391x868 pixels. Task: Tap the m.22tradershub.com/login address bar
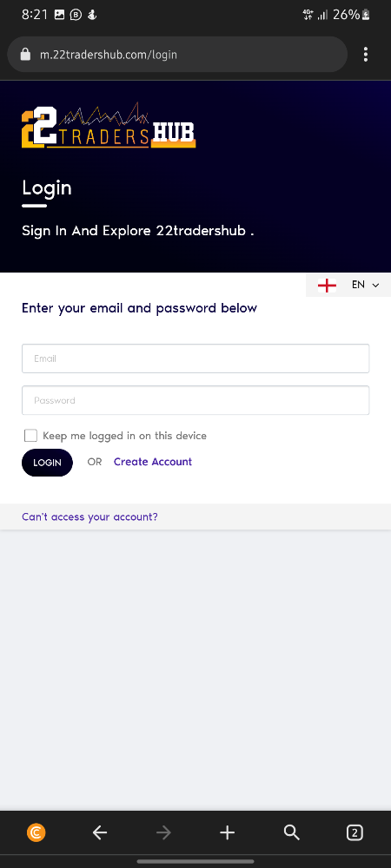click(x=177, y=54)
